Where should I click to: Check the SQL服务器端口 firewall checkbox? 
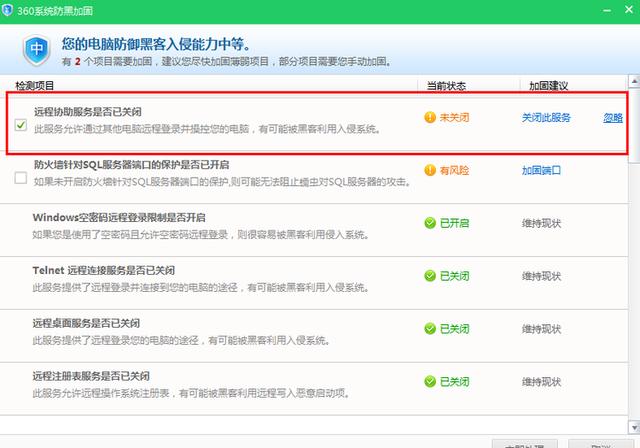(x=21, y=178)
